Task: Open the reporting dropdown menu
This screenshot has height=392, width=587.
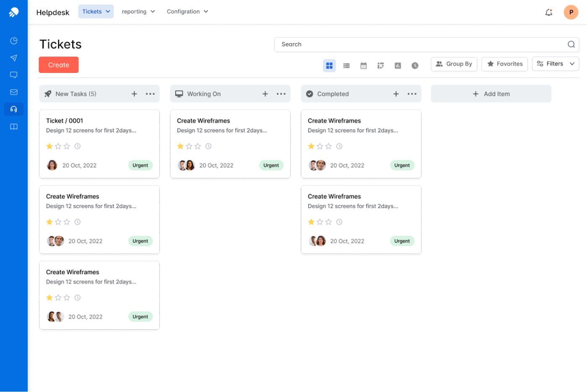Action: click(x=138, y=12)
